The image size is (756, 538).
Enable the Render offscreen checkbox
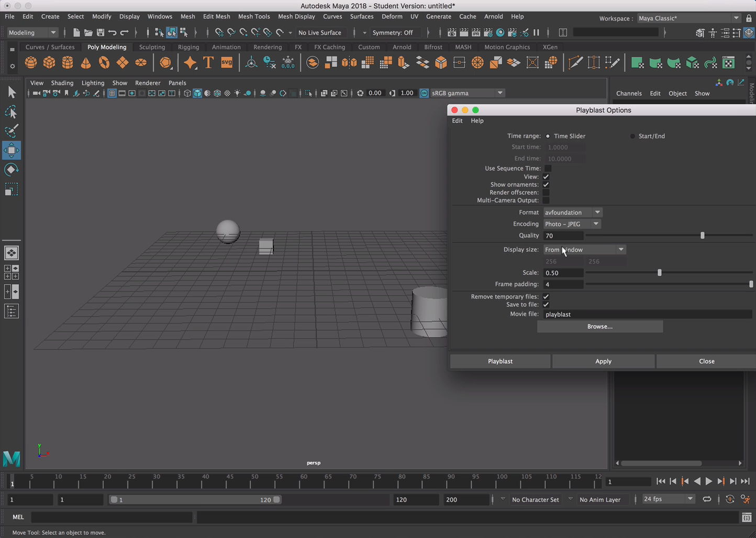[546, 193]
